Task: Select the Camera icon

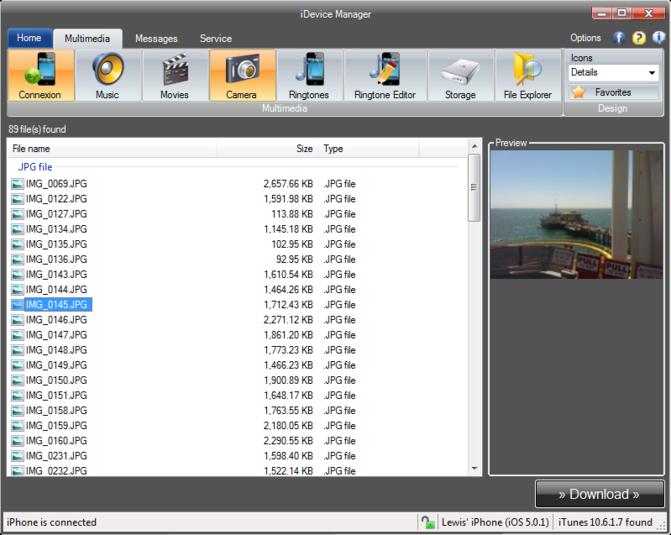Action: (242, 75)
